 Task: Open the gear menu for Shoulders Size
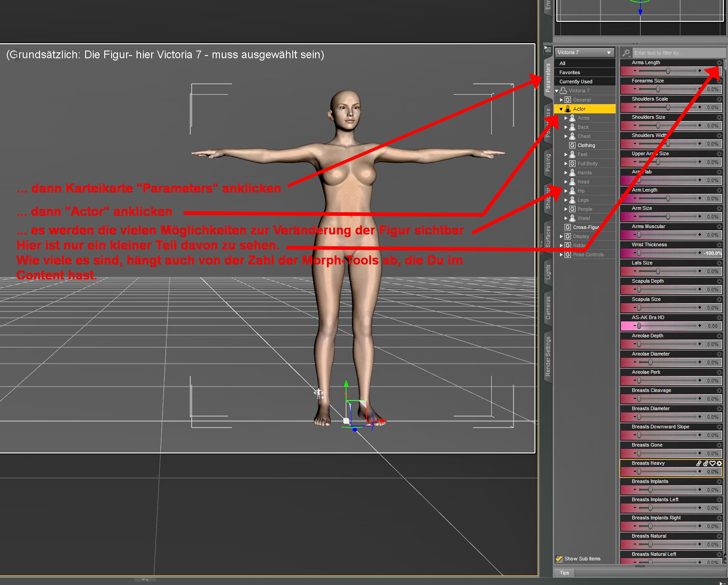pos(719,117)
